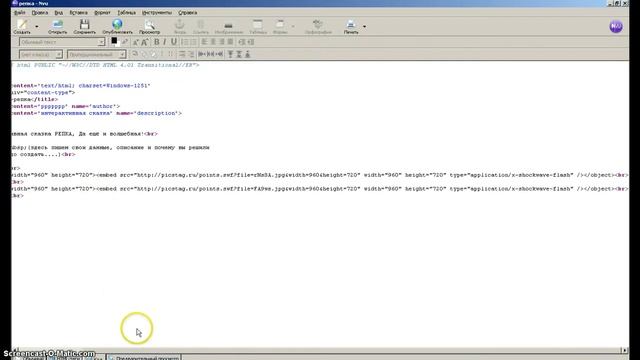
Task: Choose black text foreground color swatch
Action: pyautogui.click(x=114, y=40)
